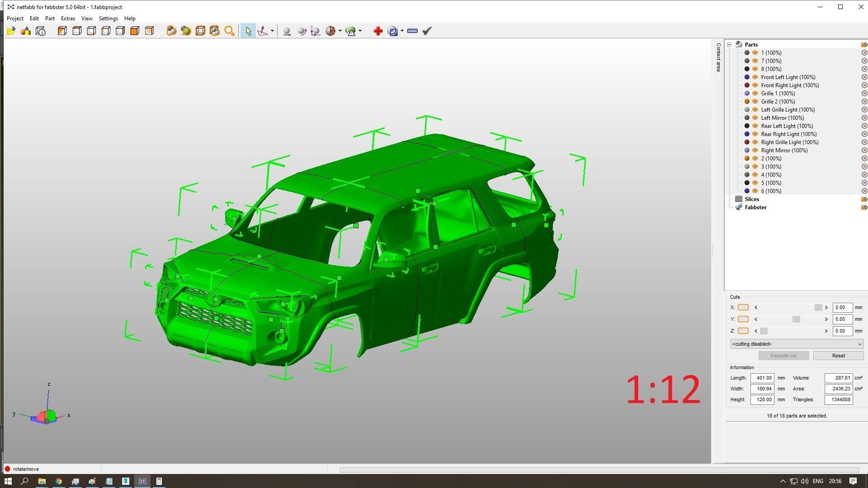The height and width of the screenshot is (488, 868).
Task: Toggle the eye for Rear Left Light
Action: pos(755,126)
